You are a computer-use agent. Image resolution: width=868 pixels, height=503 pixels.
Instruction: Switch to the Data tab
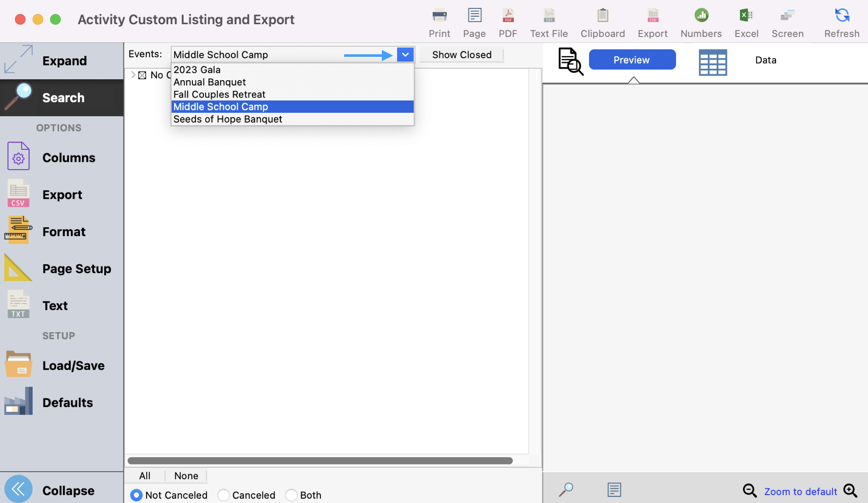(x=765, y=60)
